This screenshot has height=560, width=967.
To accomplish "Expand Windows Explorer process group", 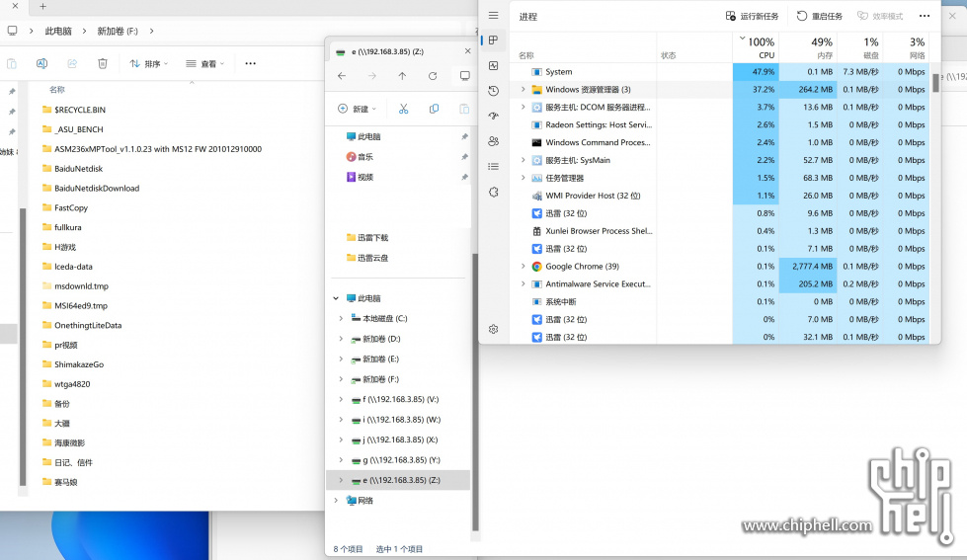I will pyautogui.click(x=523, y=90).
